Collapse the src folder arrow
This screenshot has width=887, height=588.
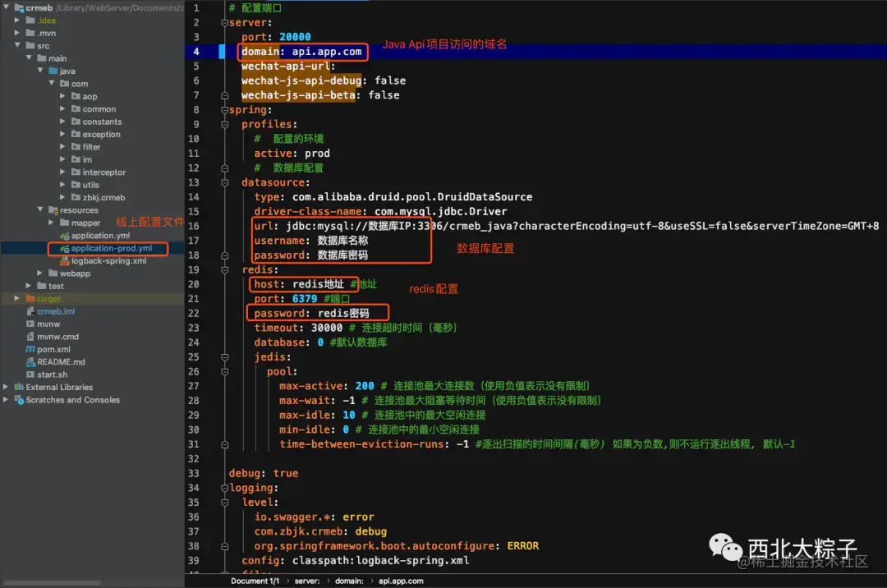tap(17, 45)
